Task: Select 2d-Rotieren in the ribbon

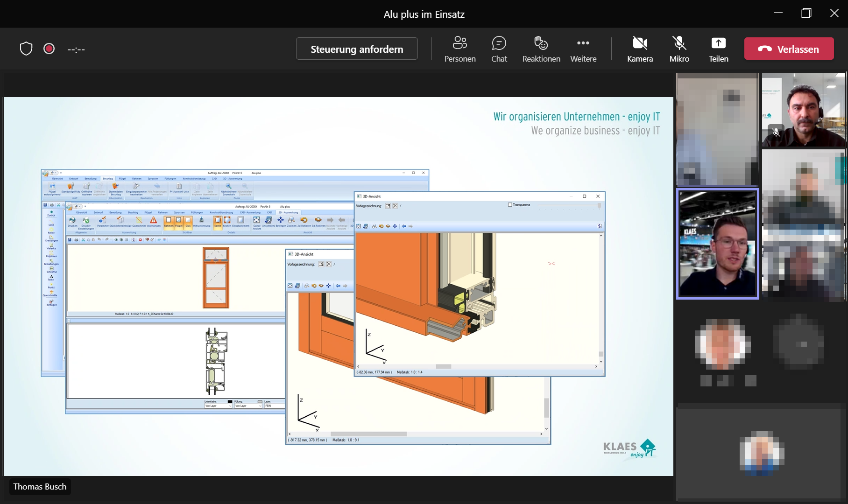Action: (304, 222)
